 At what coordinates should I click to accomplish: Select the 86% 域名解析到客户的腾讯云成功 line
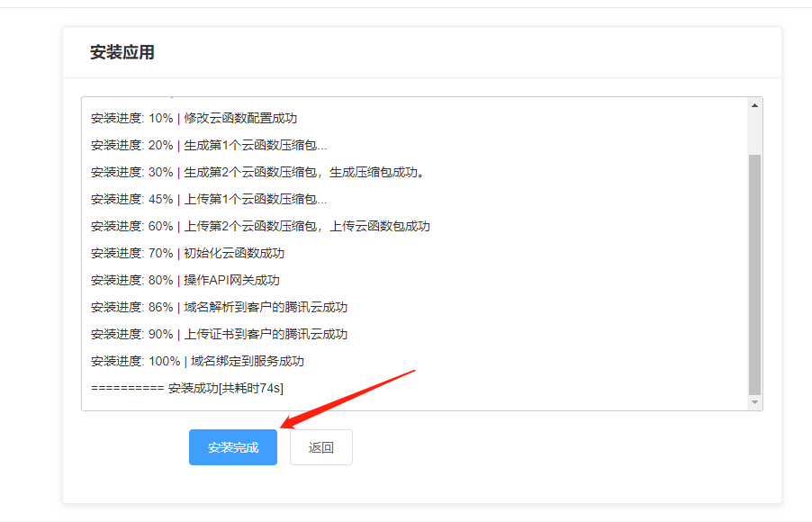point(219,307)
